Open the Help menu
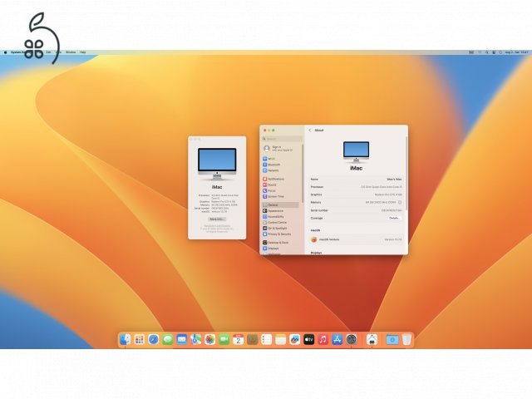The height and width of the screenshot is (399, 532). (83, 52)
